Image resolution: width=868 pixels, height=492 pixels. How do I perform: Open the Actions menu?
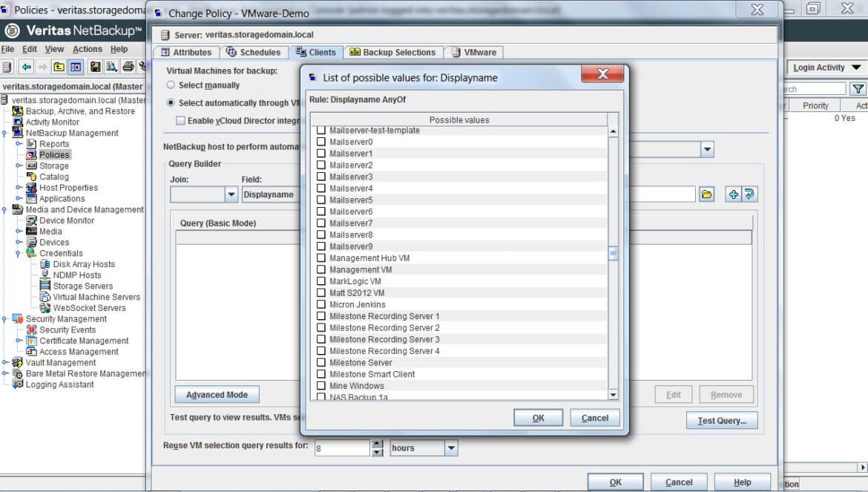(88, 49)
